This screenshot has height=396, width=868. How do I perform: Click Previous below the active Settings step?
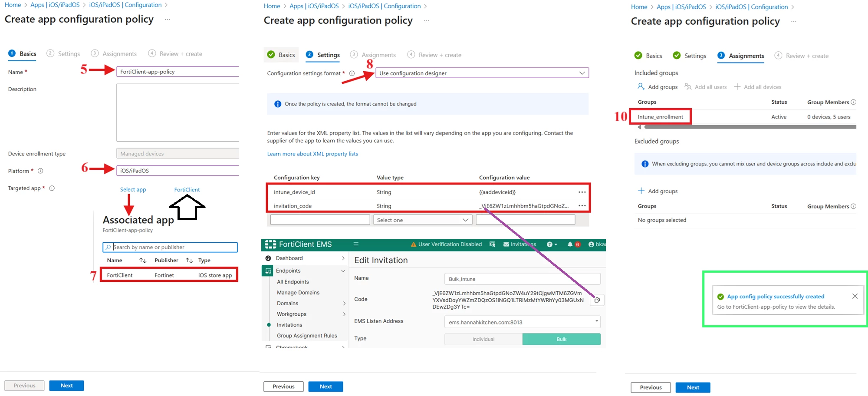coord(283,387)
